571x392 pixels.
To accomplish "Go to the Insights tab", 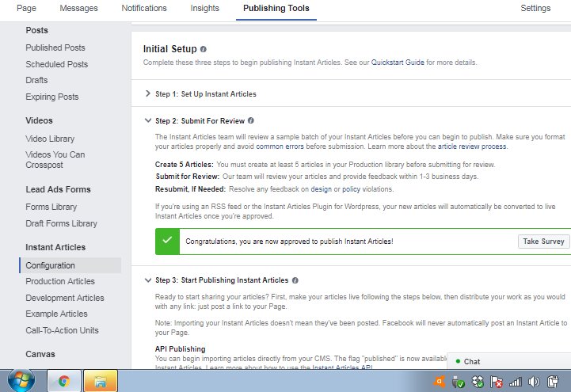I will (x=204, y=8).
